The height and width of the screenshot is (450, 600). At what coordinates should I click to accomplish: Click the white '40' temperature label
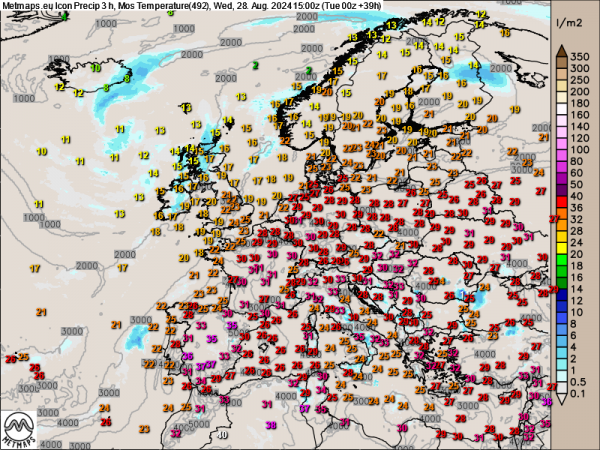point(222,436)
